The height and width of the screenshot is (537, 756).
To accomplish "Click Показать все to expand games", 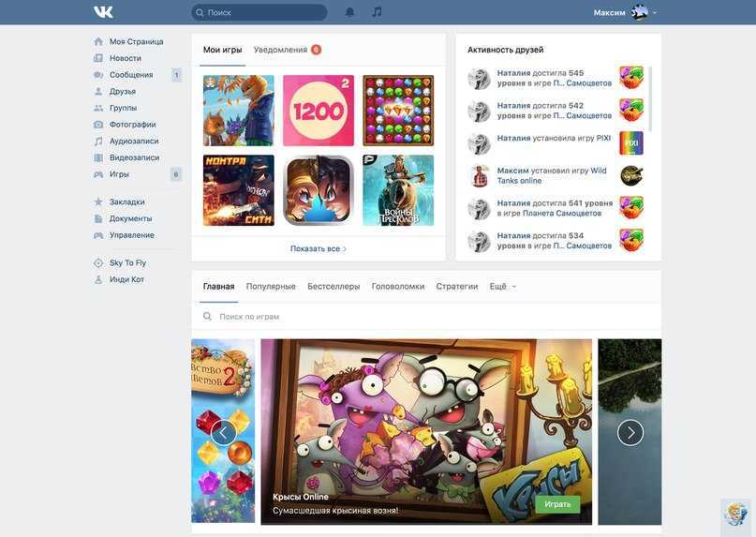I will pyautogui.click(x=319, y=248).
